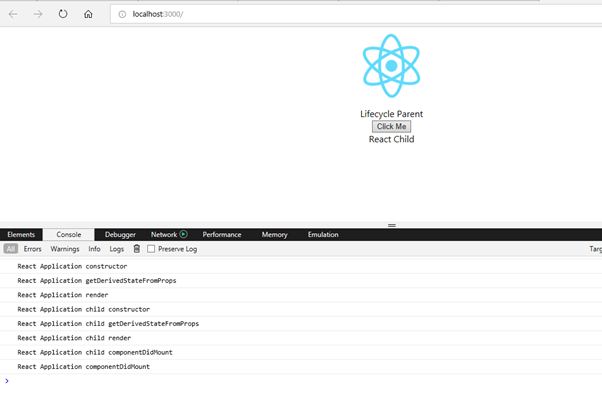Switch to the Console tab
Image resolution: width=602 pixels, height=393 pixels.
click(69, 234)
